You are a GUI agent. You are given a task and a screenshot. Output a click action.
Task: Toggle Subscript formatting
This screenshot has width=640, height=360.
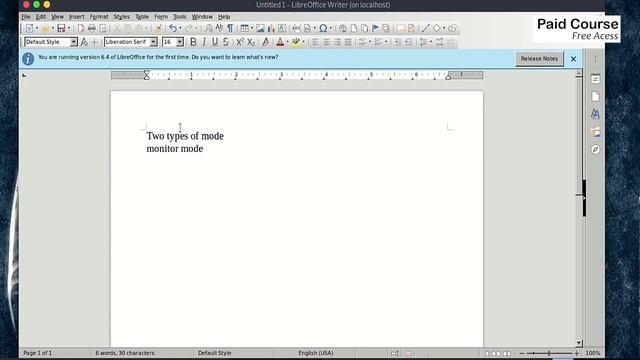point(251,42)
